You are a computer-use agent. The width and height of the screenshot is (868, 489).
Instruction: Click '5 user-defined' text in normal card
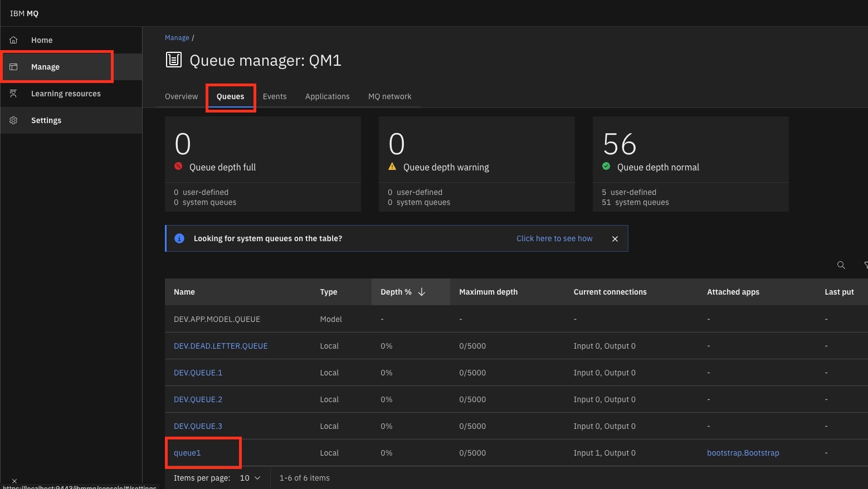(x=629, y=192)
